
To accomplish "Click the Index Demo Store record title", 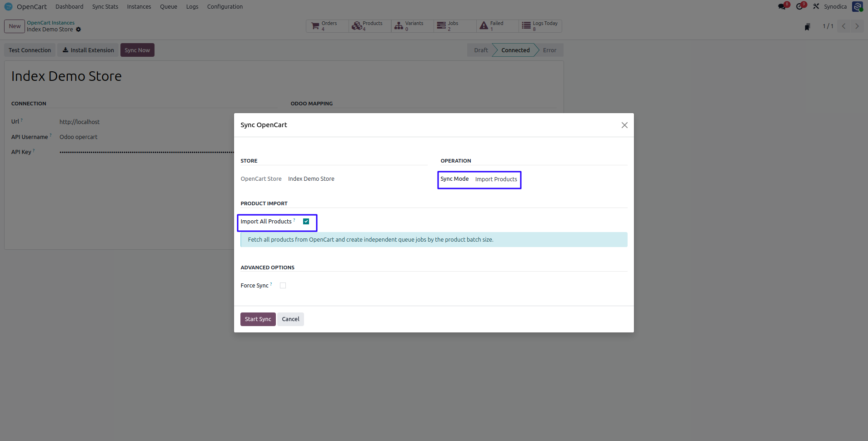I will click(66, 76).
